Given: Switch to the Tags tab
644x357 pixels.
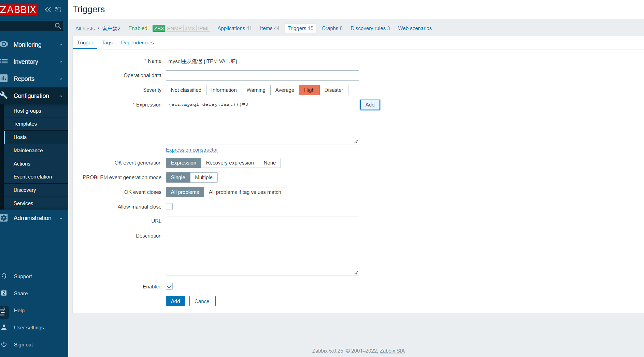Looking at the screenshot, I should [x=107, y=43].
